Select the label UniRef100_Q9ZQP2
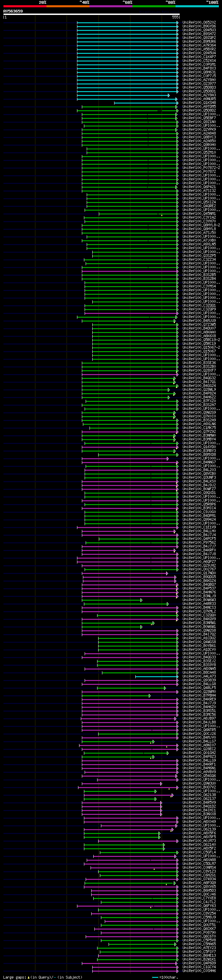The height and width of the screenshot is (980, 222). [199, 38]
